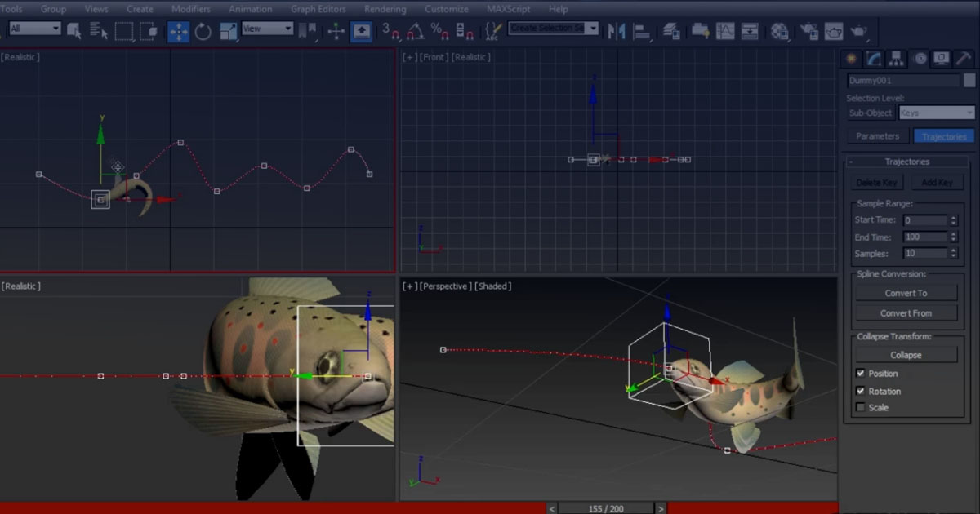980x514 pixels.
Task: Enable the Scale checkbox under Collapse Transform
Action: [861, 407]
